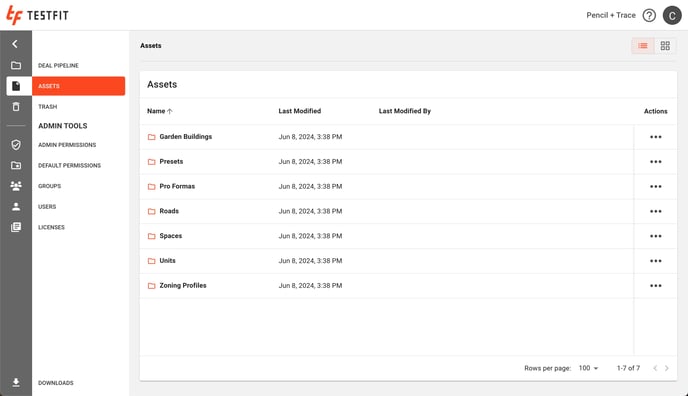688x396 pixels.
Task: Click the Zoning Profiles last modified date
Action: pyautogui.click(x=310, y=285)
